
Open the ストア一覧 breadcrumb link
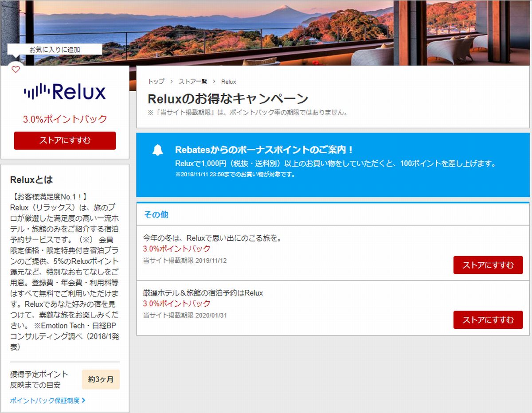193,82
